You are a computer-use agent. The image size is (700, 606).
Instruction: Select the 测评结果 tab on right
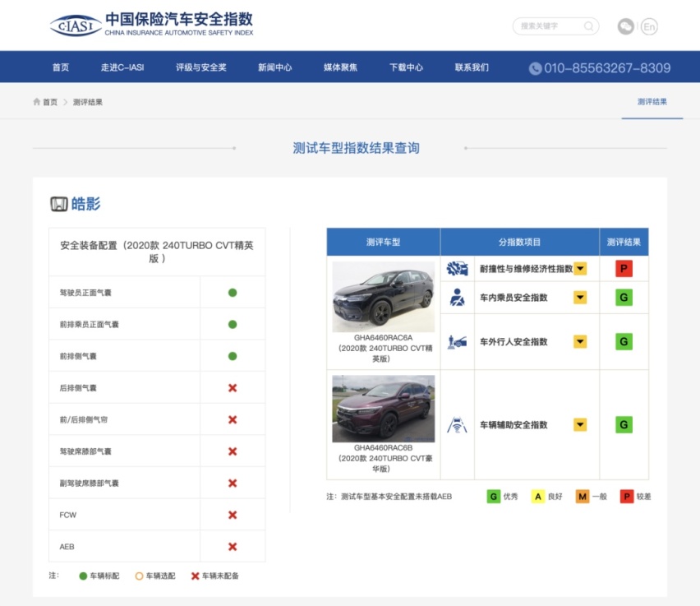(652, 102)
